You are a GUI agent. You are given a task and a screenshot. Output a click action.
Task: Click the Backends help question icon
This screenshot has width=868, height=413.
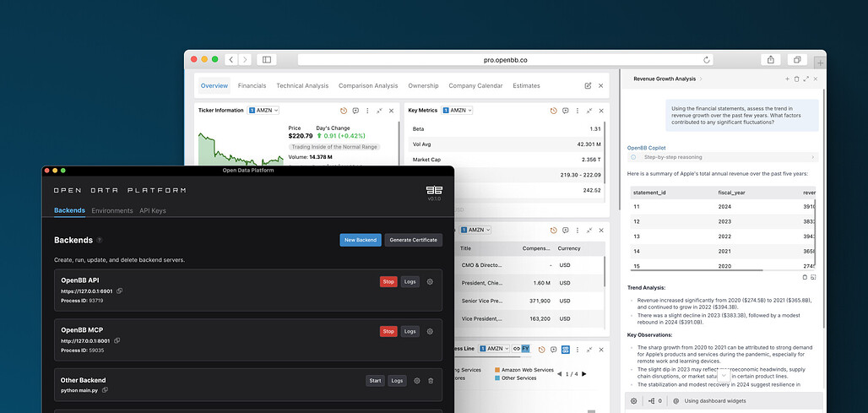click(x=100, y=240)
